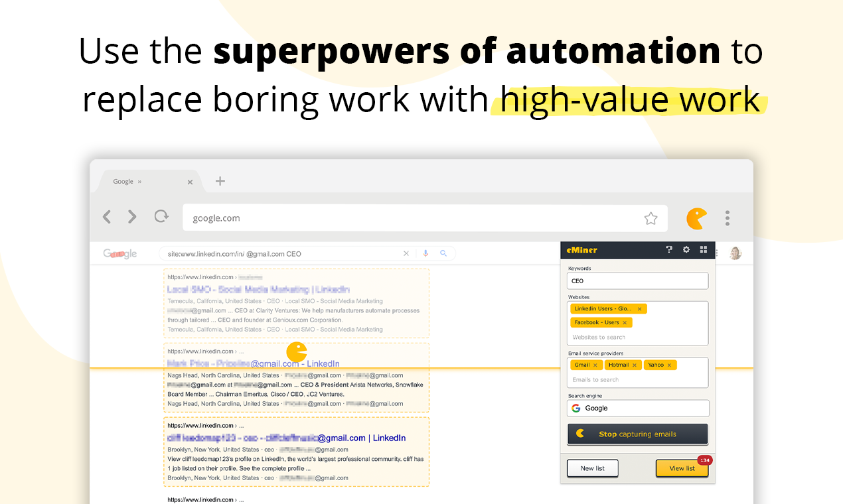
Task: Click the browser back arrow
Action: click(x=106, y=217)
